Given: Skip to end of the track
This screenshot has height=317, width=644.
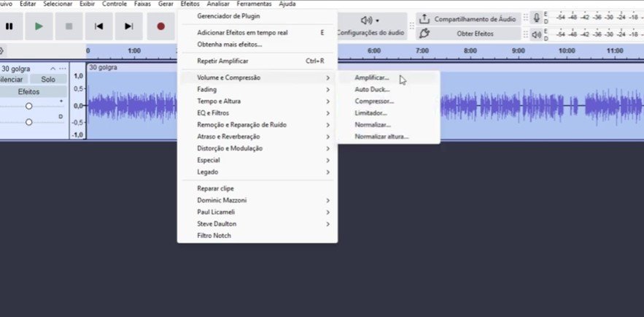Looking at the screenshot, I should pos(129,26).
